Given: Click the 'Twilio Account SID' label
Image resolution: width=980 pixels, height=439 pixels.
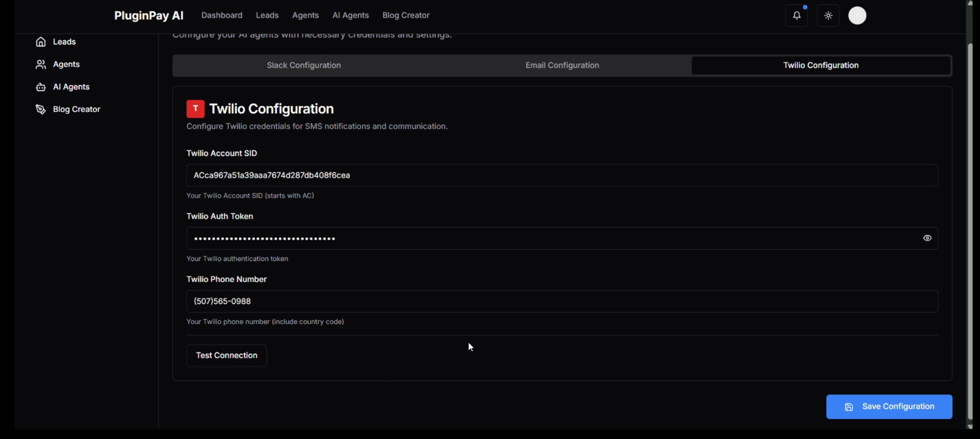Looking at the screenshot, I should pyautogui.click(x=222, y=153).
